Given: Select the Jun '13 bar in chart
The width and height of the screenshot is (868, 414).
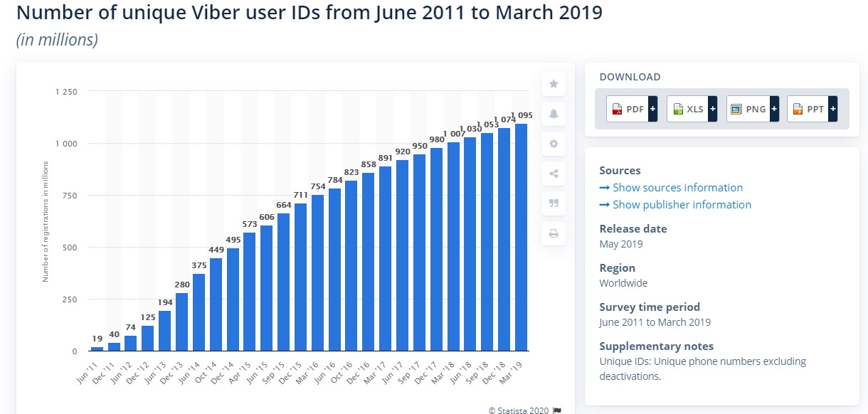Looking at the screenshot, I should (x=165, y=331).
